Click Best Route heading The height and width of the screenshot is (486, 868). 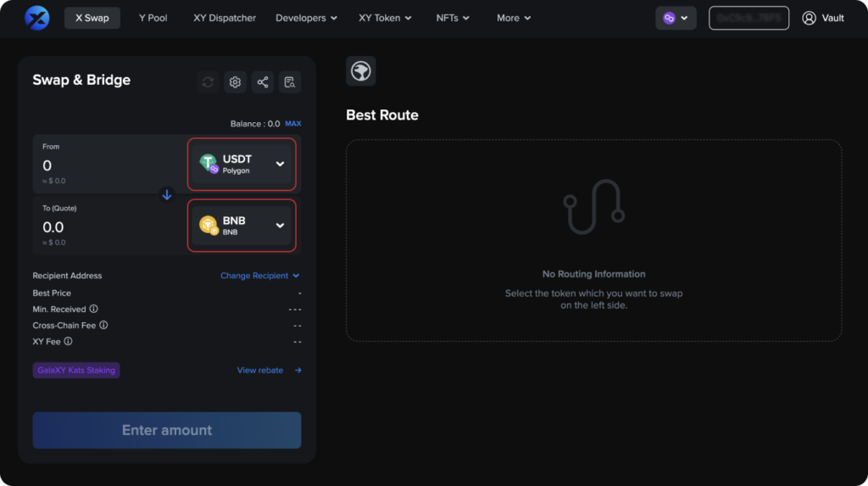click(x=382, y=115)
